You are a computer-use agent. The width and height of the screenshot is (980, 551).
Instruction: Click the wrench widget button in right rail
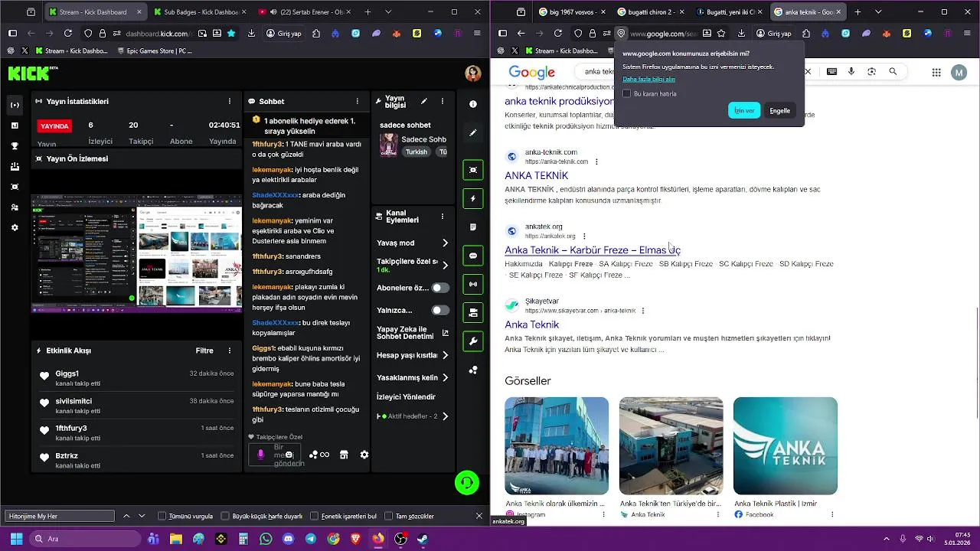coord(473,341)
